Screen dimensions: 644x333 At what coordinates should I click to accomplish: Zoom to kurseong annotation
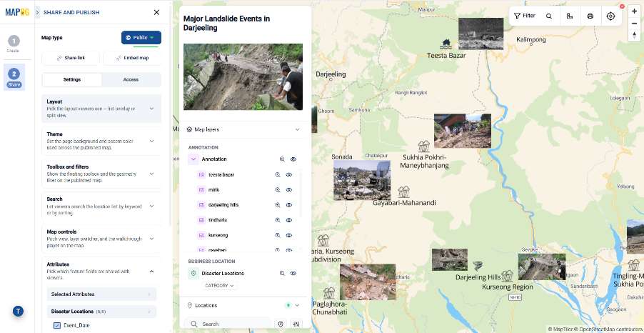[x=278, y=235]
